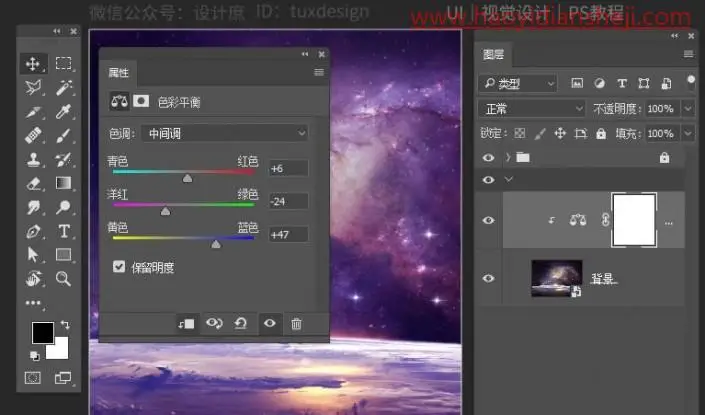
Task: Click the magenta-green (洋红/绿色) slider handle
Action: [165, 211]
